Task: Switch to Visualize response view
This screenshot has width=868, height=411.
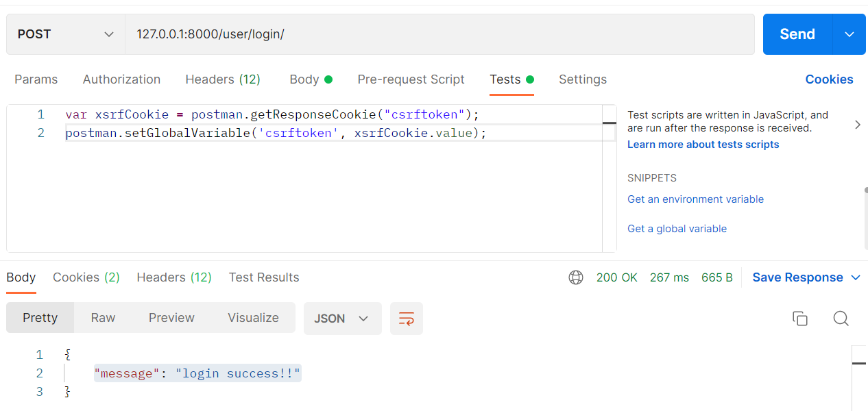Action: [x=253, y=318]
